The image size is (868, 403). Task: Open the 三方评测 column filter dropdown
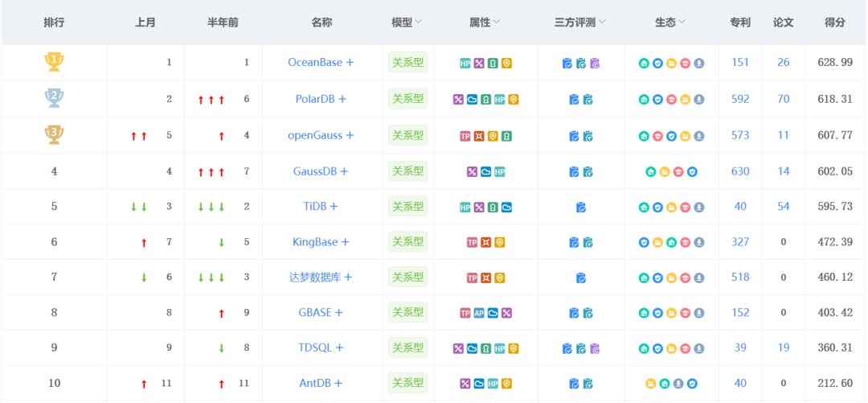602,23
